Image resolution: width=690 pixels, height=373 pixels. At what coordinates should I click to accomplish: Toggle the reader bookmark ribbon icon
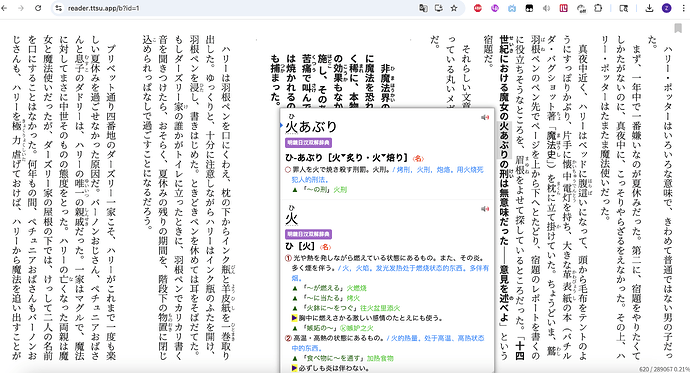pyautogui.click(x=678, y=28)
